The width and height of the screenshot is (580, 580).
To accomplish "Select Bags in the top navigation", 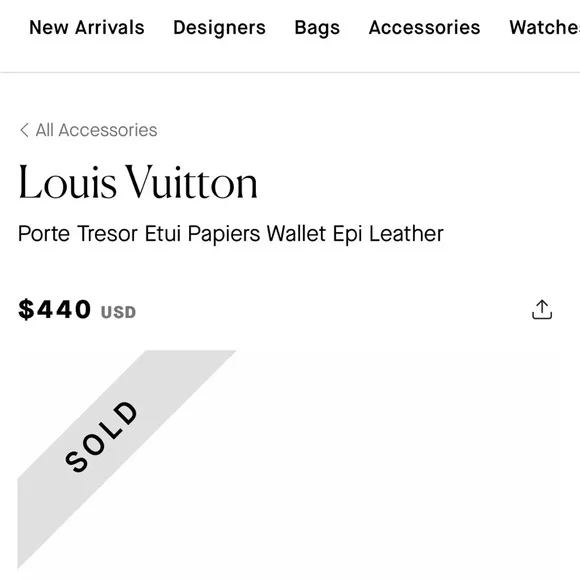I will coord(317,27).
